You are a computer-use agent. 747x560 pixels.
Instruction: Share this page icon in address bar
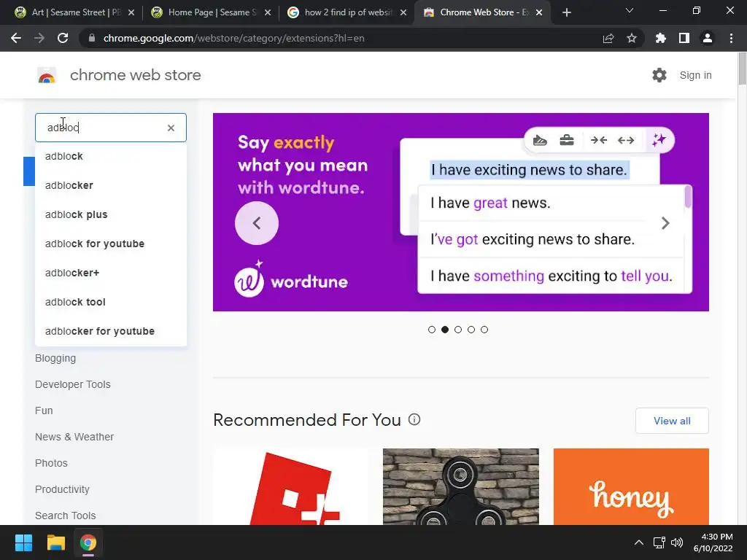[608, 38]
